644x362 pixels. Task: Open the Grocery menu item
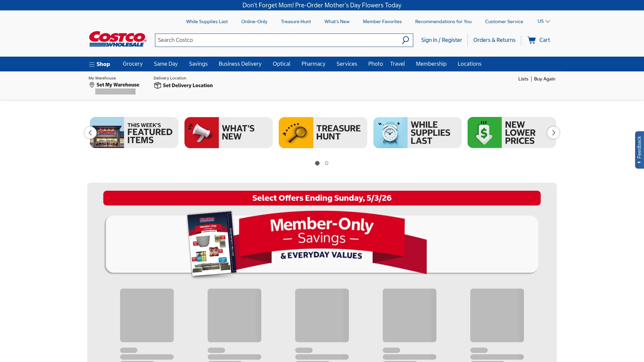132,64
